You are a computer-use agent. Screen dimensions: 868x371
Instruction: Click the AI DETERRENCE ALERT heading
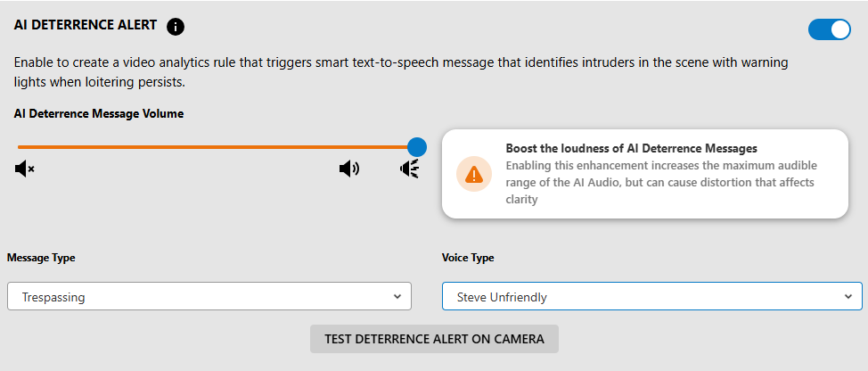click(x=86, y=25)
